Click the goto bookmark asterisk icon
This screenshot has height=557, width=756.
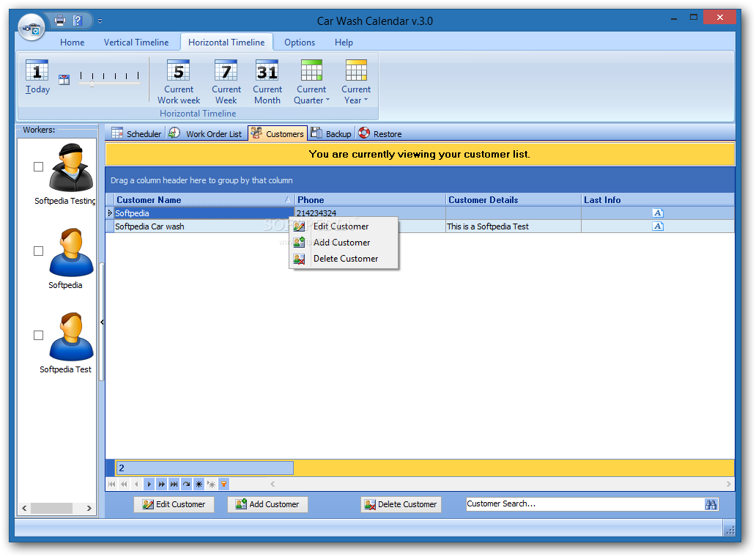pyautogui.click(x=212, y=484)
